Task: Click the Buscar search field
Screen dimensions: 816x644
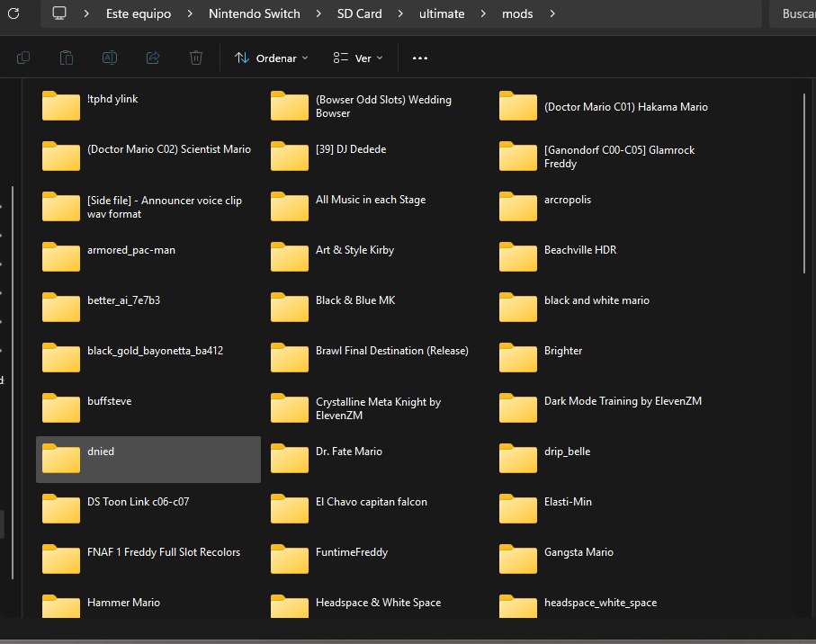Action: pos(796,13)
